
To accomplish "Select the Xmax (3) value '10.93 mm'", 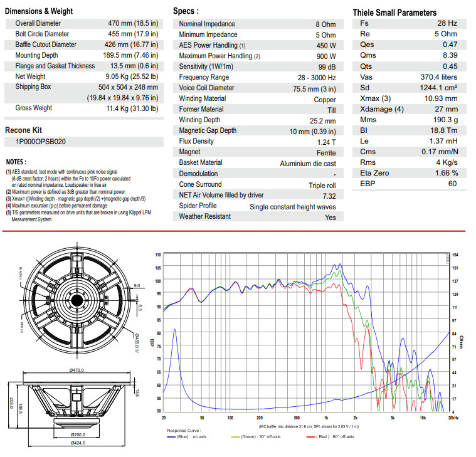I will [441, 98].
